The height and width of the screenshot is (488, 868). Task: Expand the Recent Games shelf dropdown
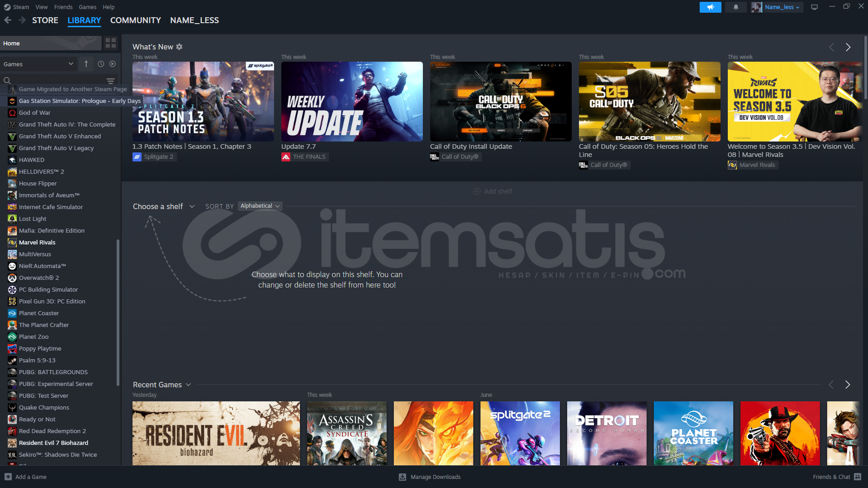[x=188, y=385]
